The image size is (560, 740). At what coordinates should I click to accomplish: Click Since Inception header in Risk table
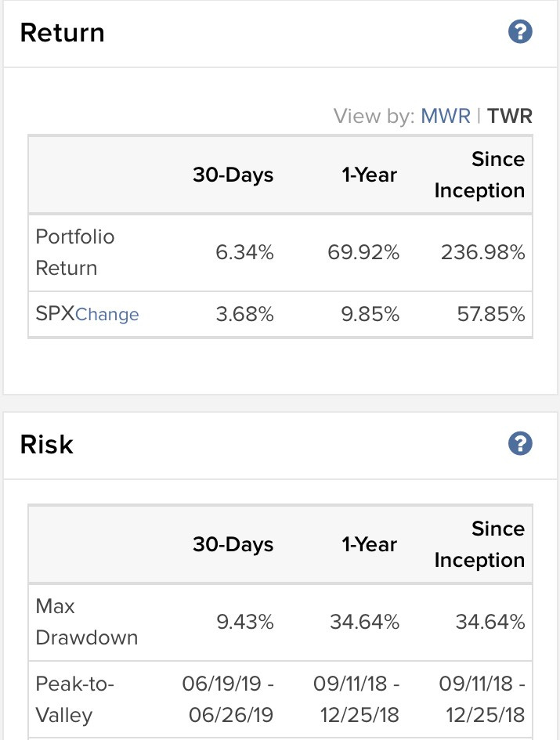pos(479,544)
